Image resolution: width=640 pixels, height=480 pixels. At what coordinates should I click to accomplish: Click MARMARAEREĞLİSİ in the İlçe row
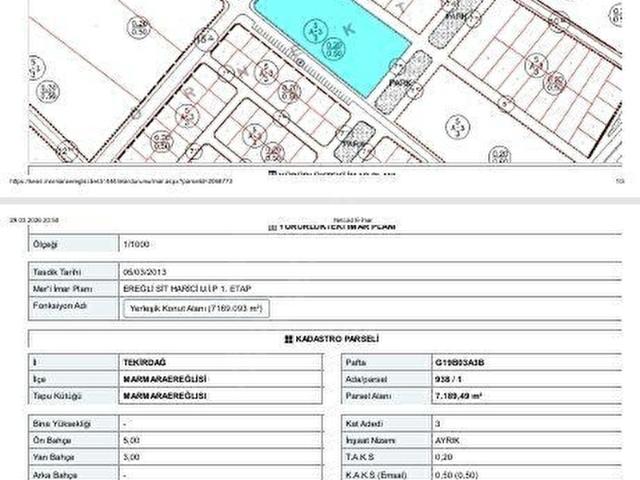[165, 379]
